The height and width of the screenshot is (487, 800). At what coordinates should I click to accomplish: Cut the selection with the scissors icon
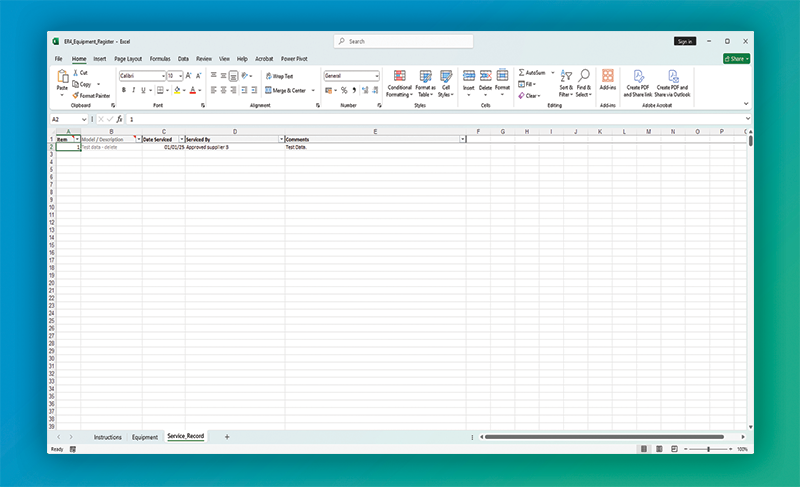point(76,72)
